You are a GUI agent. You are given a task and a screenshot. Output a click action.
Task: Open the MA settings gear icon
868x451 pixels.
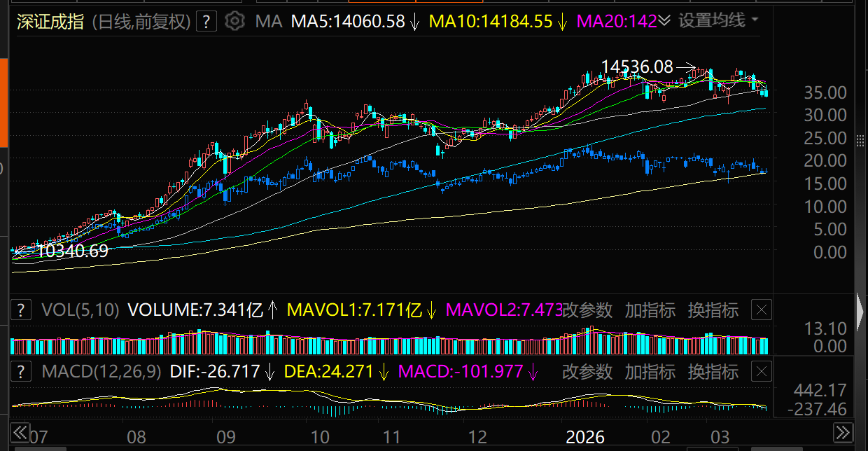pos(235,22)
